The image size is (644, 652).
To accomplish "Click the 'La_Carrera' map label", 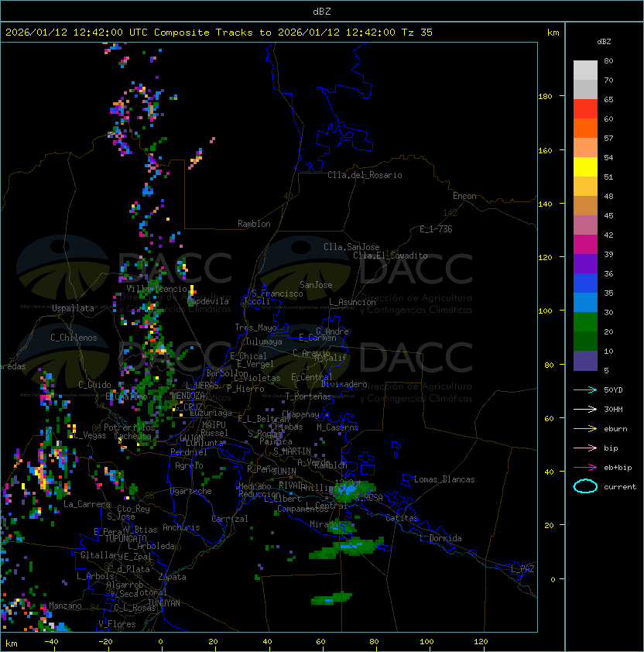I will coord(87,504).
